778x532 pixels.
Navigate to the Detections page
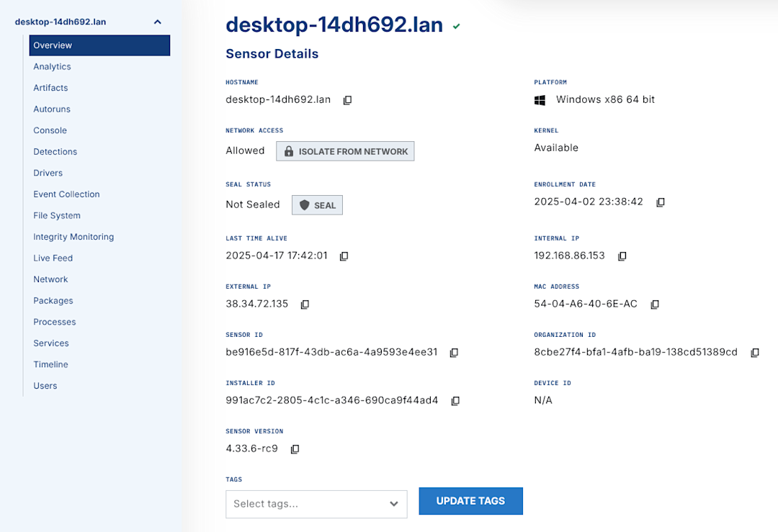click(55, 151)
